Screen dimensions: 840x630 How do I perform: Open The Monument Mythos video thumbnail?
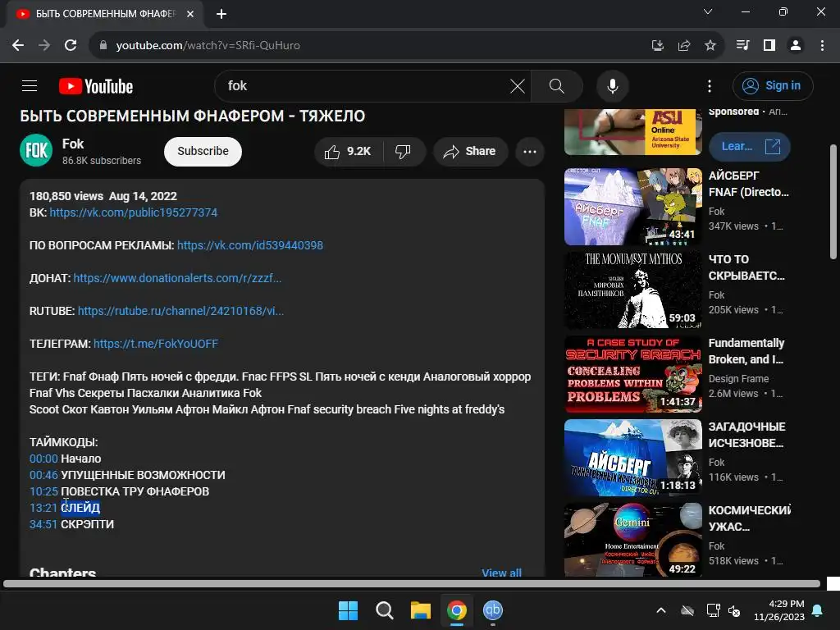(x=632, y=290)
